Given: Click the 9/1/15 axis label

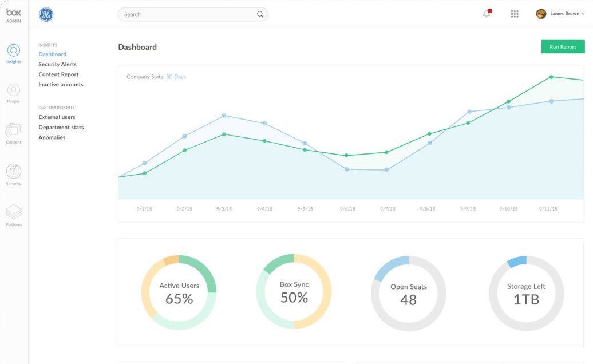Looking at the screenshot, I should click(x=144, y=209).
